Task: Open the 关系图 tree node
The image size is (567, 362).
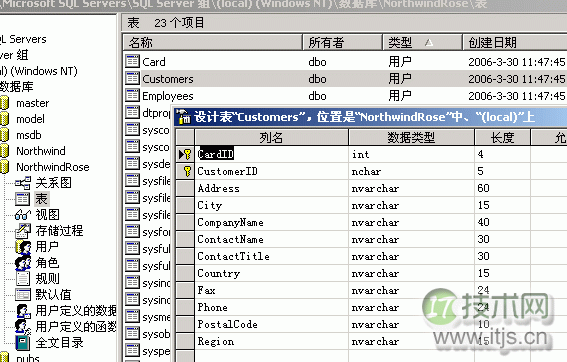Action: pyautogui.click(x=54, y=183)
